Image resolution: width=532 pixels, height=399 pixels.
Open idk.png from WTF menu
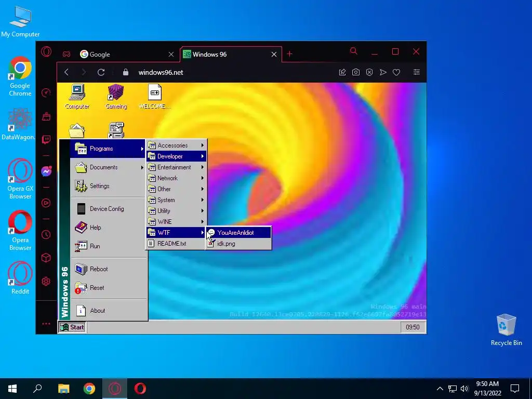point(238,243)
